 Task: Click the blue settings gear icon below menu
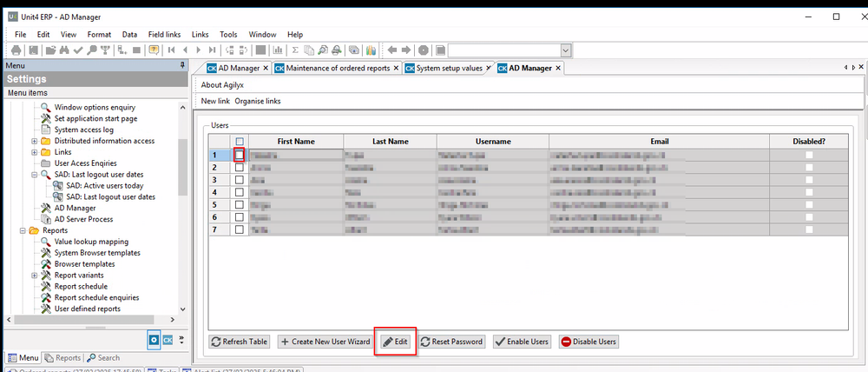[x=154, y=340]
